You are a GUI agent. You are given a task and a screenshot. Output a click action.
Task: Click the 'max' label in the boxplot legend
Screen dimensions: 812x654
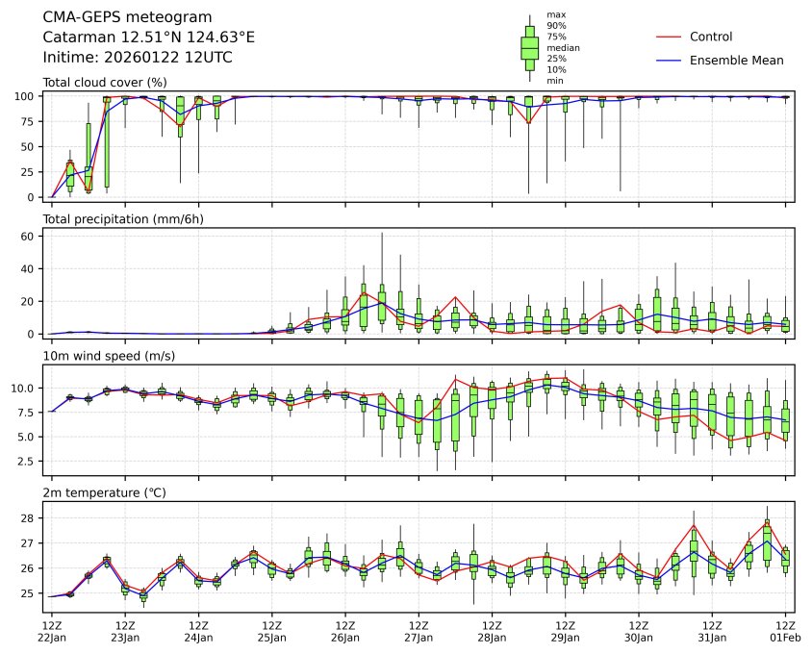(555, 14)
